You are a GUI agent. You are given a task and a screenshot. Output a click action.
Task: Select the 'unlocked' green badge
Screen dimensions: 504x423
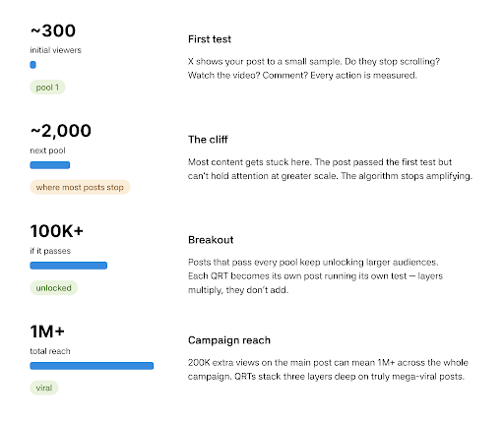pyautogui.click(x=54, y=288)
